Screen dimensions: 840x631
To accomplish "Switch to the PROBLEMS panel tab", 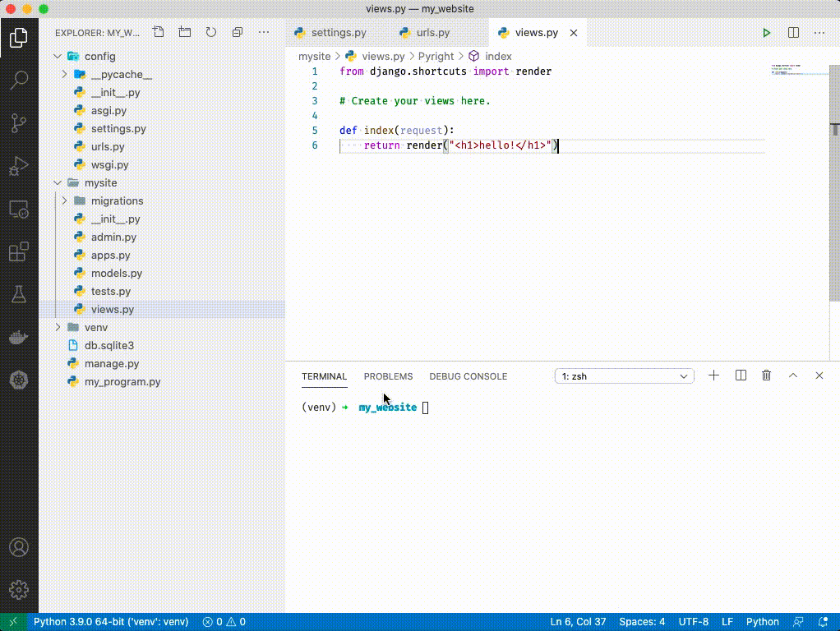I will click(388, 376).
